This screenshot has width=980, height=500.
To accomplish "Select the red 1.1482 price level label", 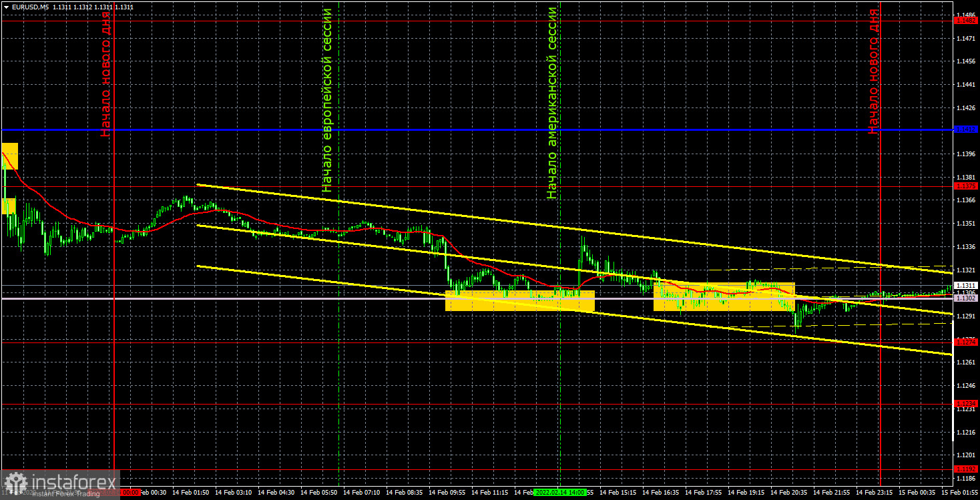I will pyautogui.click(x=966, y=21).
